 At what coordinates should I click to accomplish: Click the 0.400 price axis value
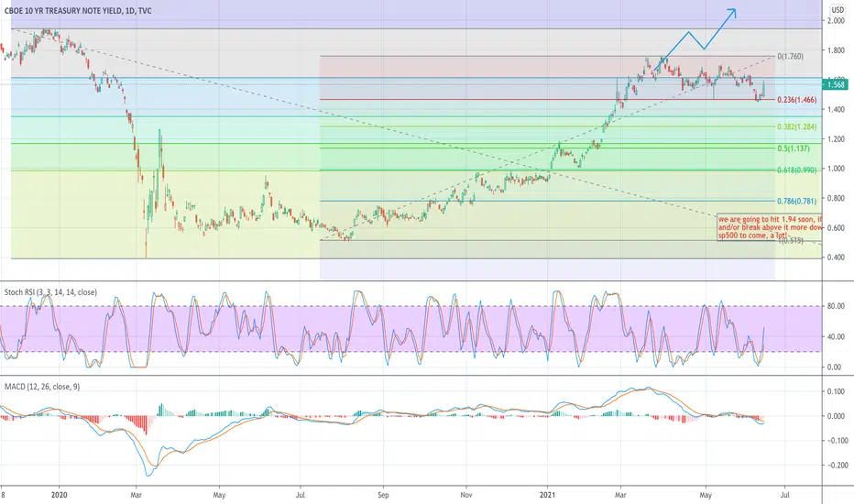pyautogui.click(x=836, y=257)
